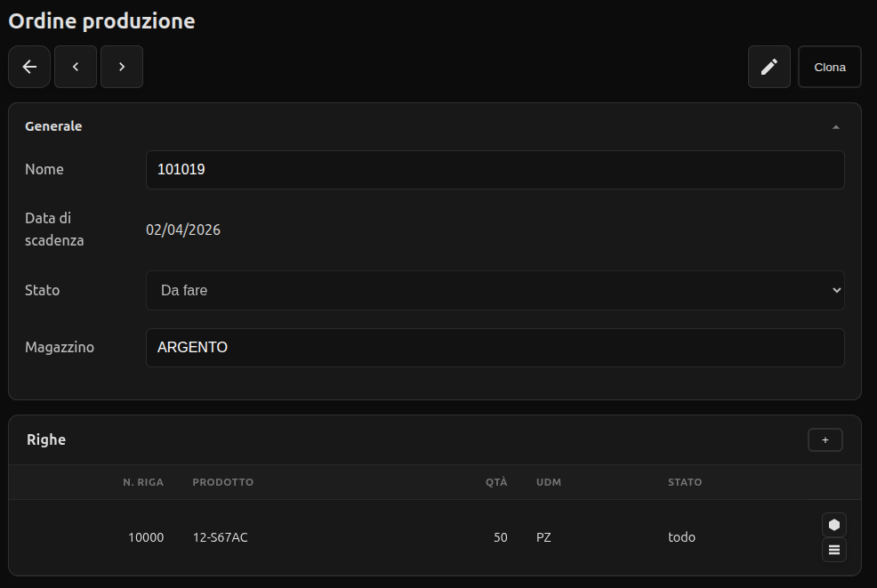
Task: Collapse the Generale section
Action: coord(836,127)
